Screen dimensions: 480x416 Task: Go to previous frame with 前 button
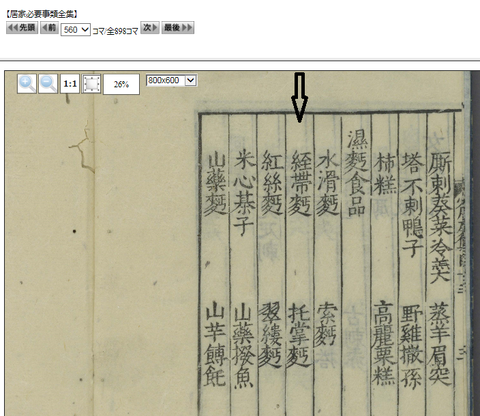49,28
